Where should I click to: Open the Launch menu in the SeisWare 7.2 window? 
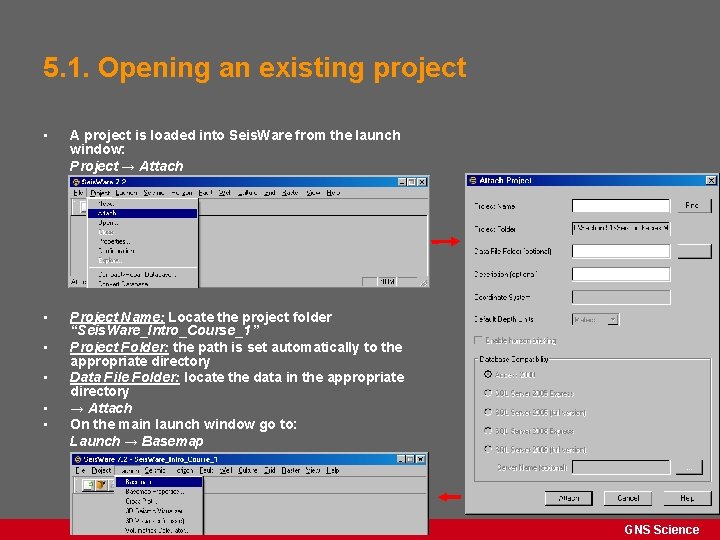(x=127, y=193)
